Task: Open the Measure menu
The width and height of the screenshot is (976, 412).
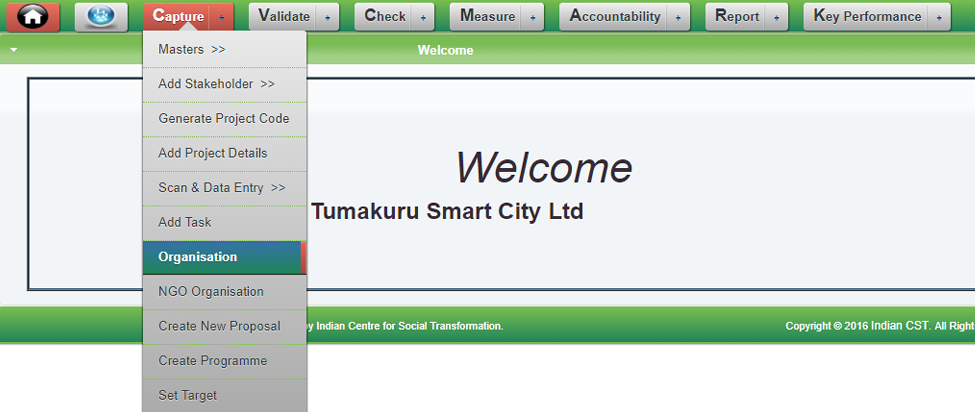Action: click(x=487, y=16)
